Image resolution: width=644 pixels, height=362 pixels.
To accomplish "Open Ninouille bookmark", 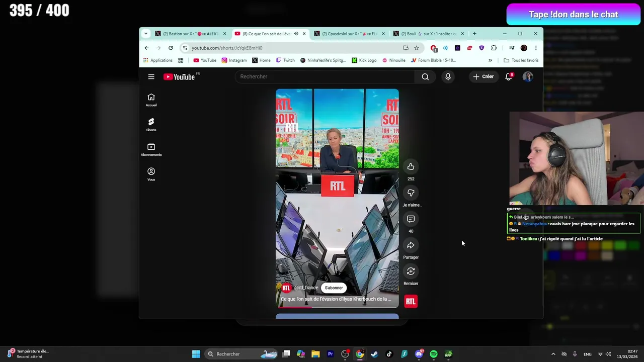I will (393, 60).
